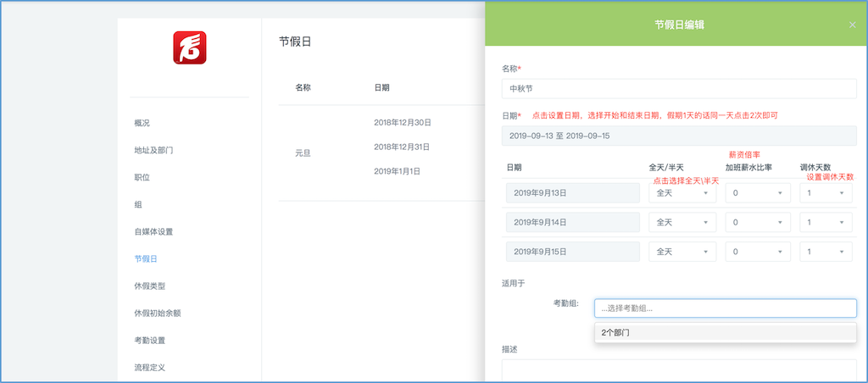Click the 名称 input containing 中秋节
This screenshot has width=868, height=383.
pos(679,88)
